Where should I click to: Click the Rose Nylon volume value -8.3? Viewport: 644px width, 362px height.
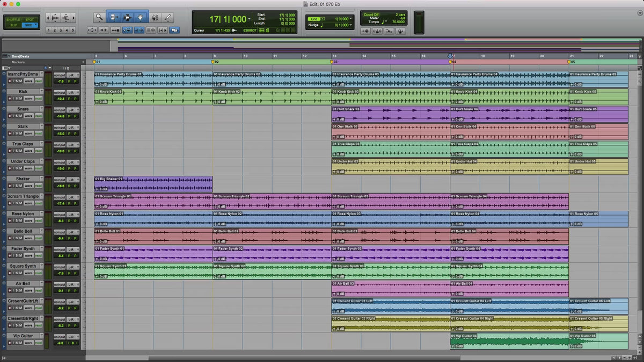[60, 221]
